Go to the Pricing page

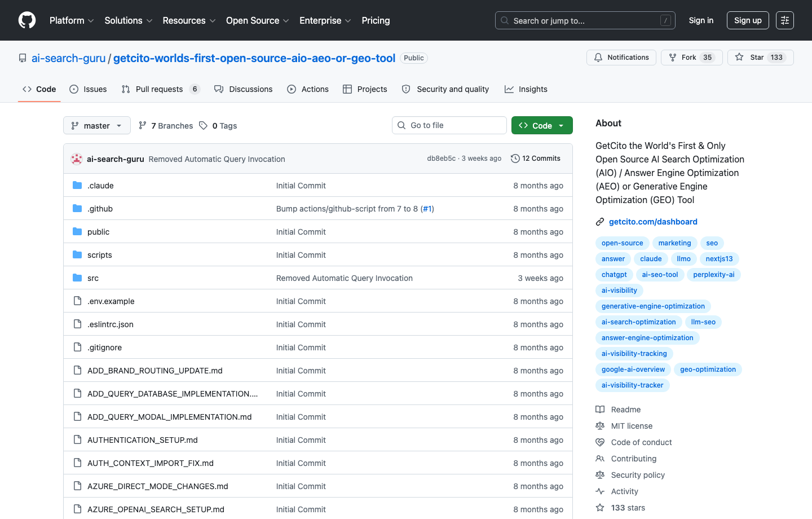pyautogui.click(x=376, y=20)
